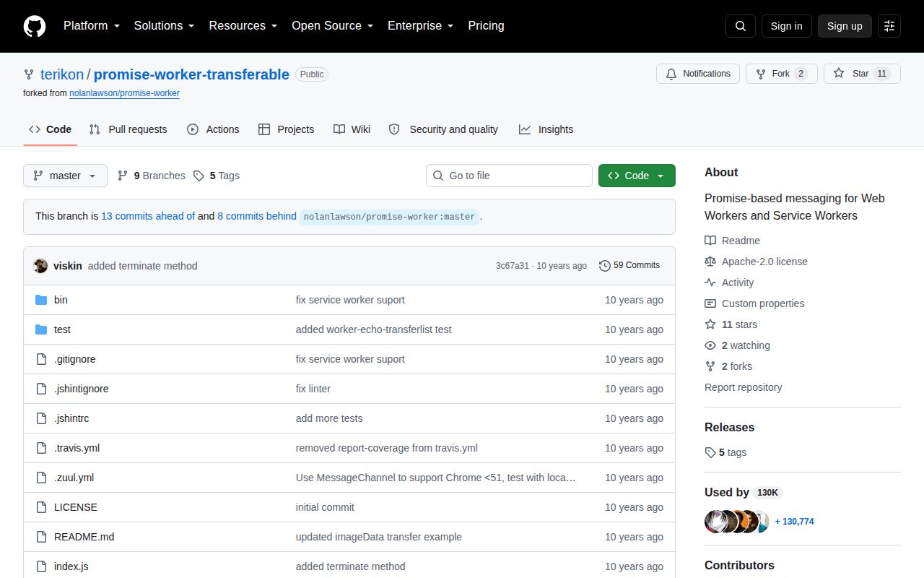Click the .jshintrc file icon
The width and height of the screenshot is (924, 578).
41,418
